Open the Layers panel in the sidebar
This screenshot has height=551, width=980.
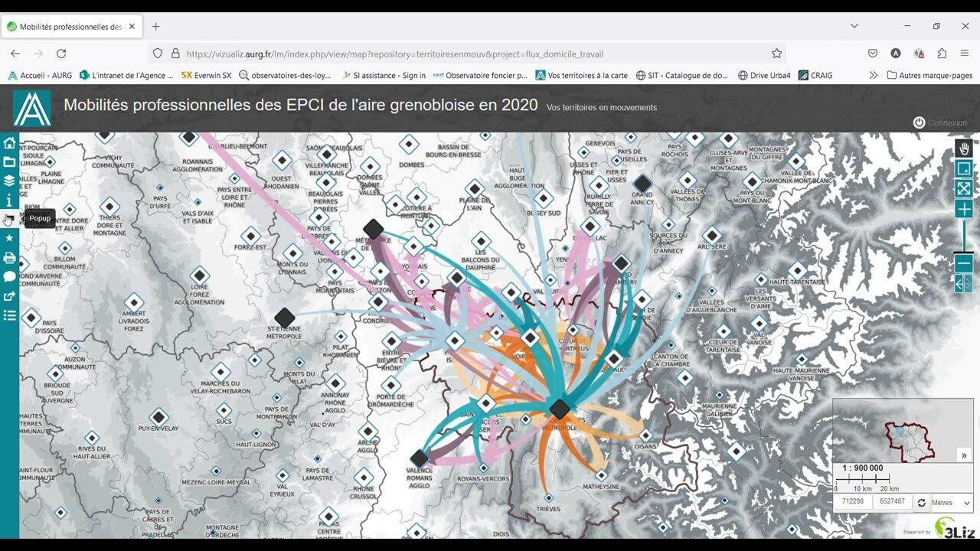click(9, 181)
